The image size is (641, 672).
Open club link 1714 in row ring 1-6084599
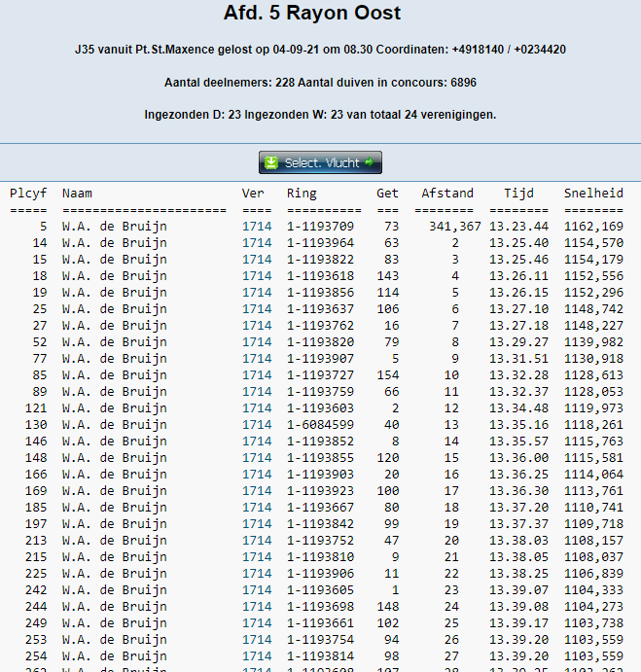pyautogui.click(x=257, y=425)
